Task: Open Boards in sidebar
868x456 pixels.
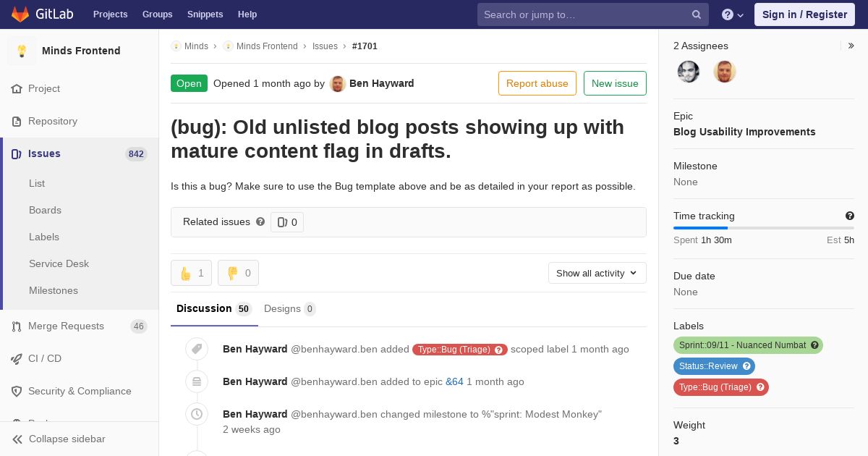Action: point(45,210)
